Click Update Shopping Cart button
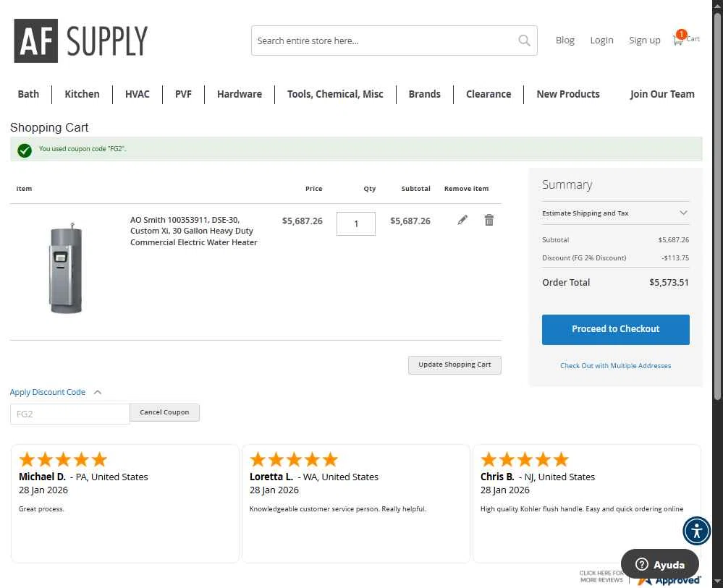Viewport: 723px width, 588px height. coord(454,365)
